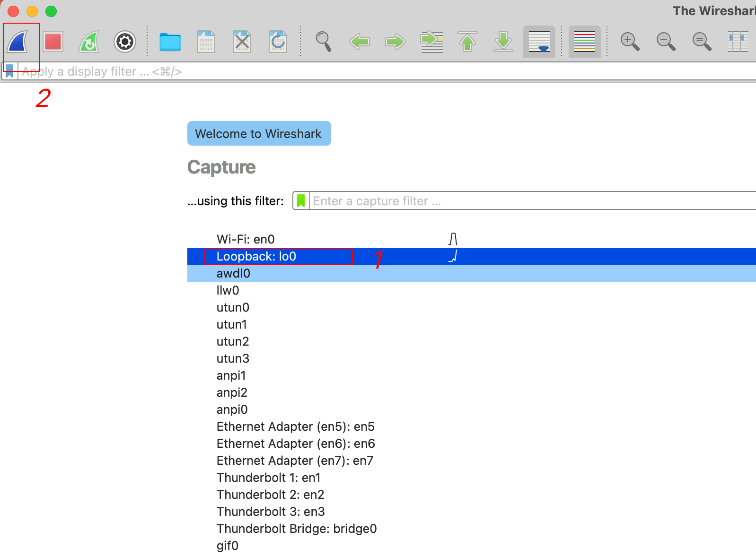
Task: Restart the current capture
Action: pos(89,42)
